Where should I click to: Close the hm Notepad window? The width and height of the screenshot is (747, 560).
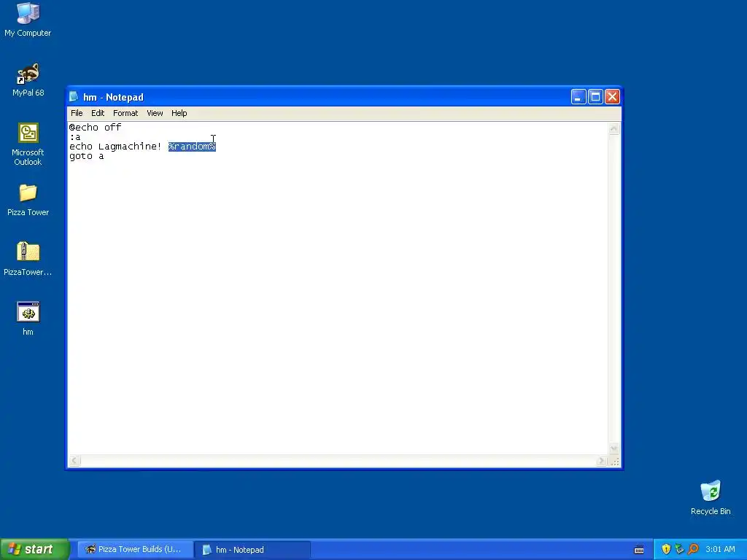(x=612, y=97)
